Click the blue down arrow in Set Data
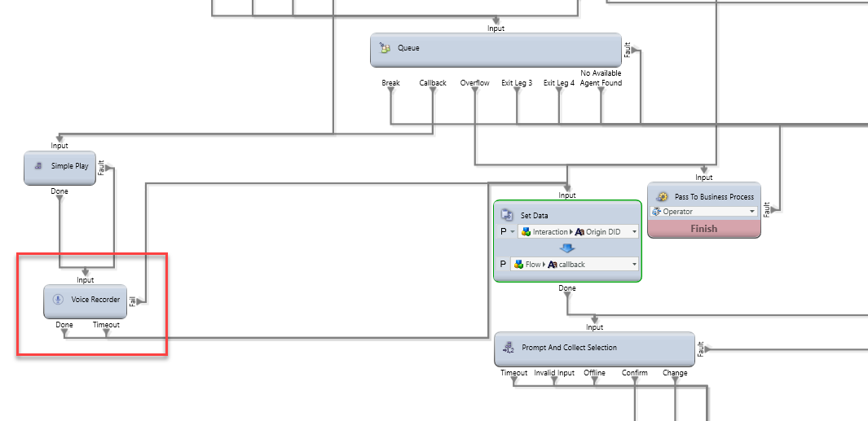 567,248
